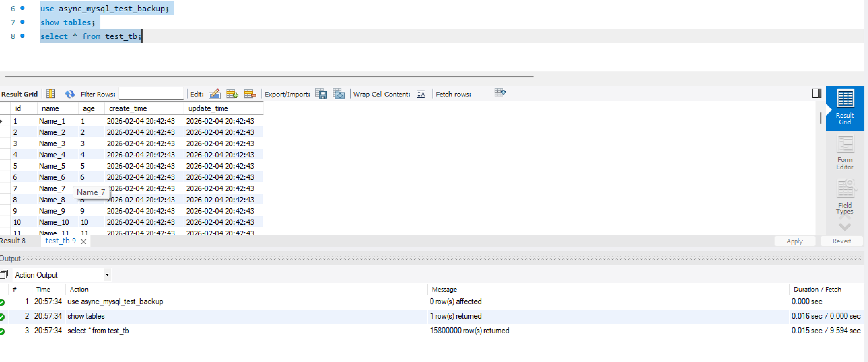Import records from external file
Screen dimensions: 868x362
pos(339,94)
